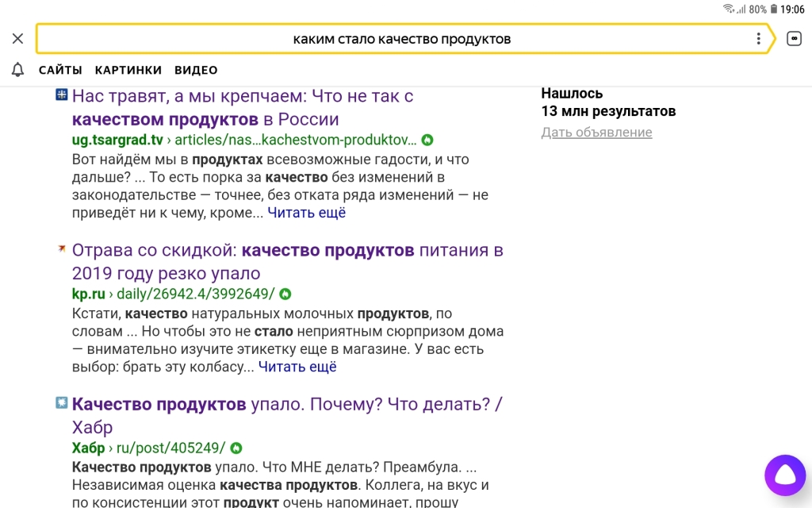Tap green turbo badge next to kp.ru URL

285,294
